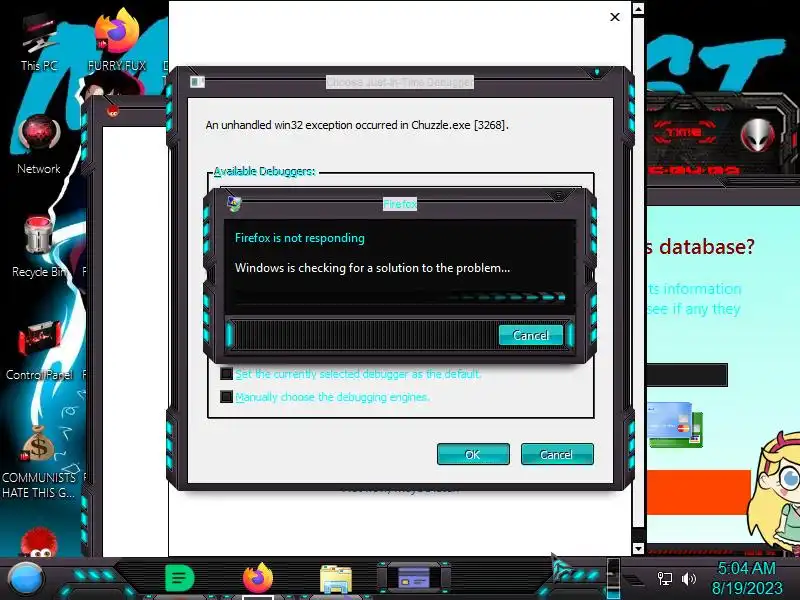Open the Network desktop icon
The image size is (800, 600).
[39, 145]
